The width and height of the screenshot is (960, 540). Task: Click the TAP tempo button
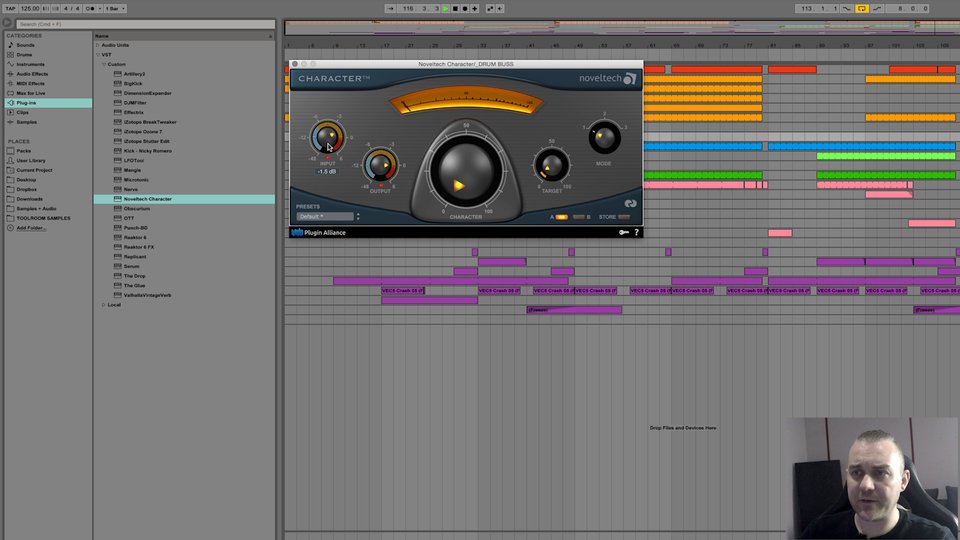pos(10,9)
